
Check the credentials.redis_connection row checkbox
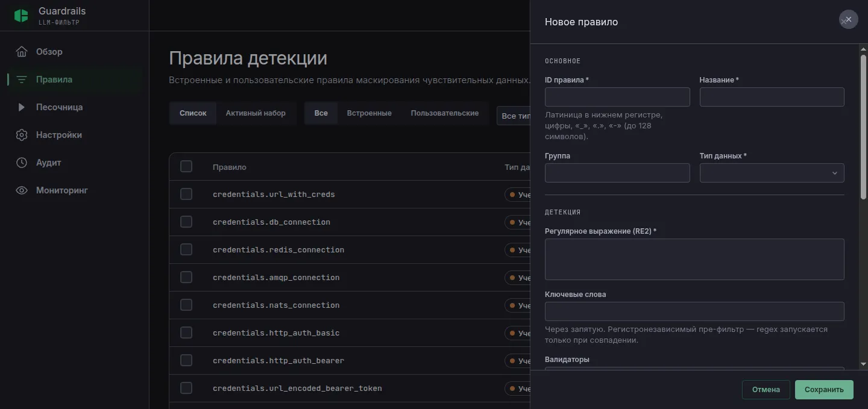point(186,249)
